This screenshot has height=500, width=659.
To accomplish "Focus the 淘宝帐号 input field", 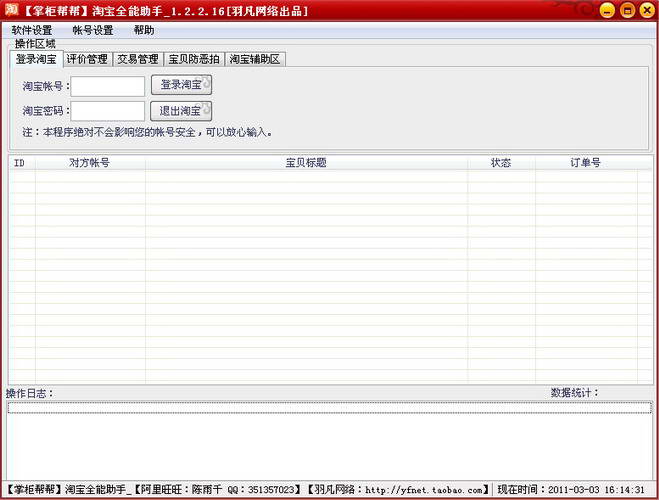I will tap(108, 86).
